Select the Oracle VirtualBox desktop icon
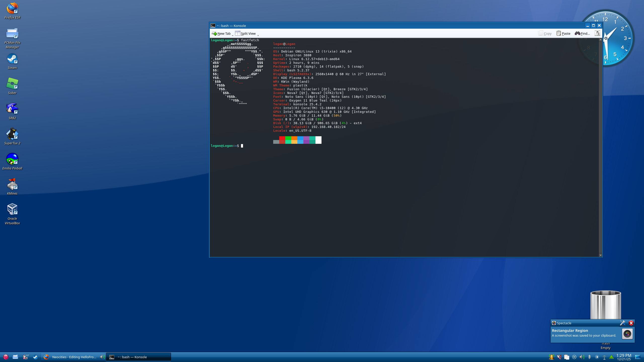644x362 pixels. point(12,209)
